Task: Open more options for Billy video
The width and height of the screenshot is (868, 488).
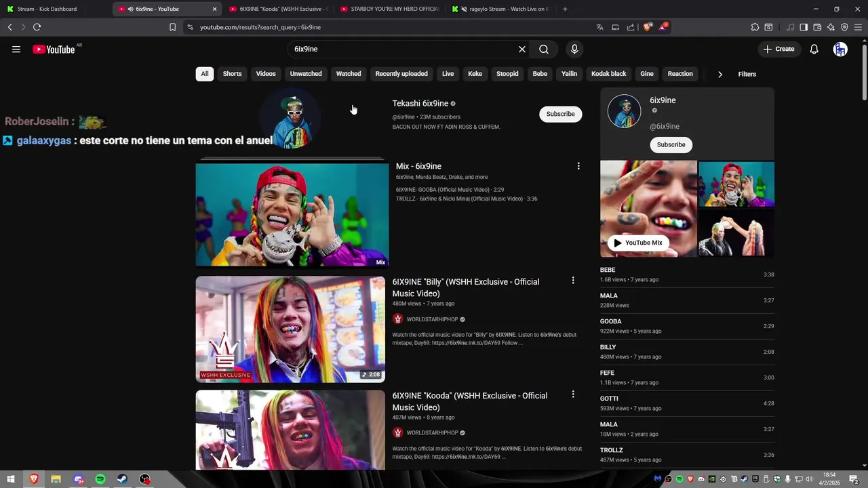Action: click(573, 281)
